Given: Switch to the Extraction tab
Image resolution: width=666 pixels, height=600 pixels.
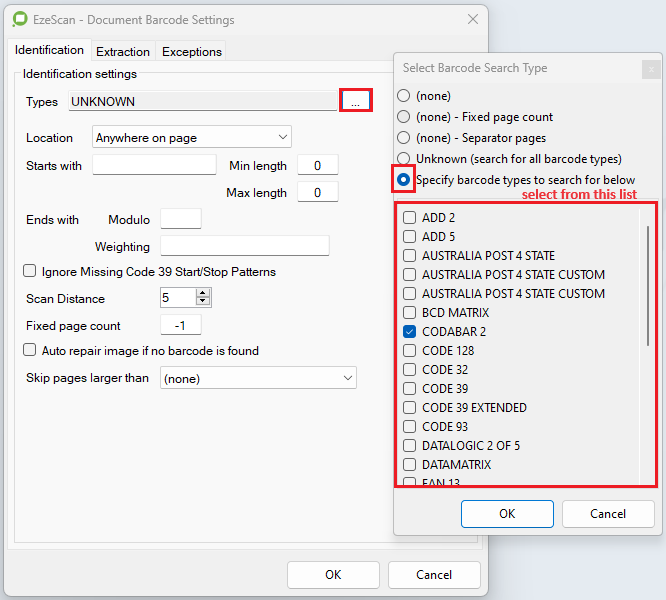Looking at the screenshot, I should click(123, 51).
